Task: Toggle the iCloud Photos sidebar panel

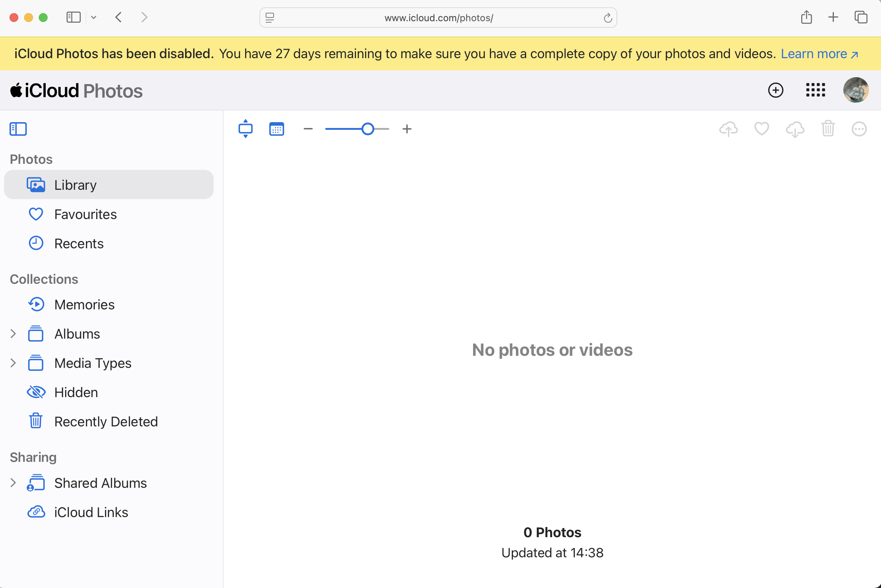Action: tap(18, 129)
